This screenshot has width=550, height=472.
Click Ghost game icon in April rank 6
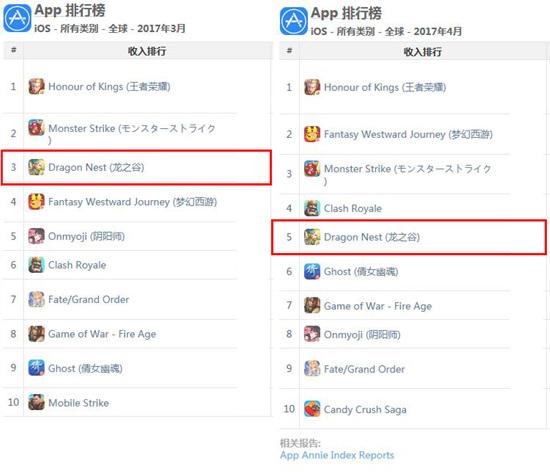pos(312,271)
